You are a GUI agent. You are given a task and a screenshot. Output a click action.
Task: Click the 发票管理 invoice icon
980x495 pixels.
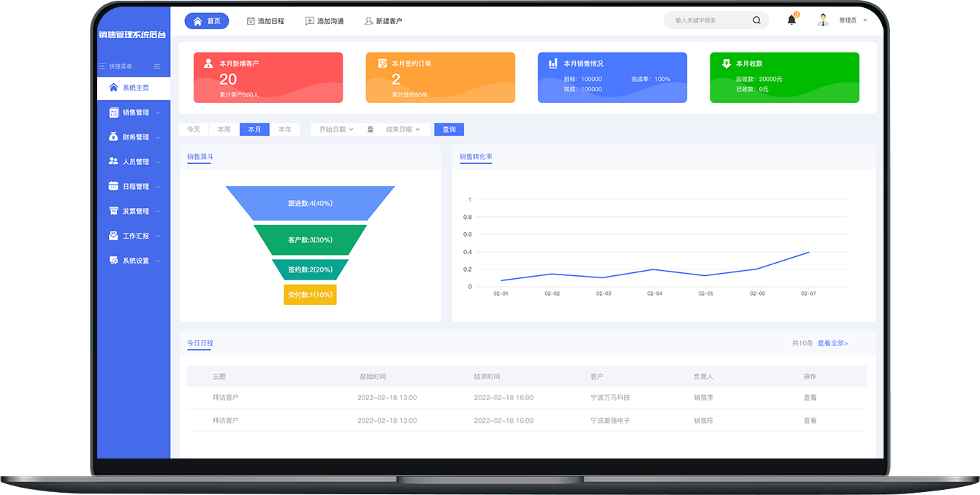pos(113,211)
